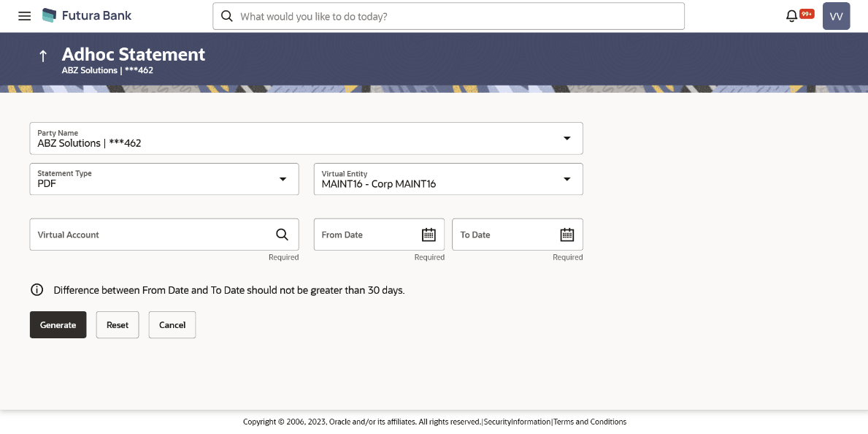
Task: Click the 'ABZ Solutions | ***462' header subtitle
Action: tap(107, 70)
